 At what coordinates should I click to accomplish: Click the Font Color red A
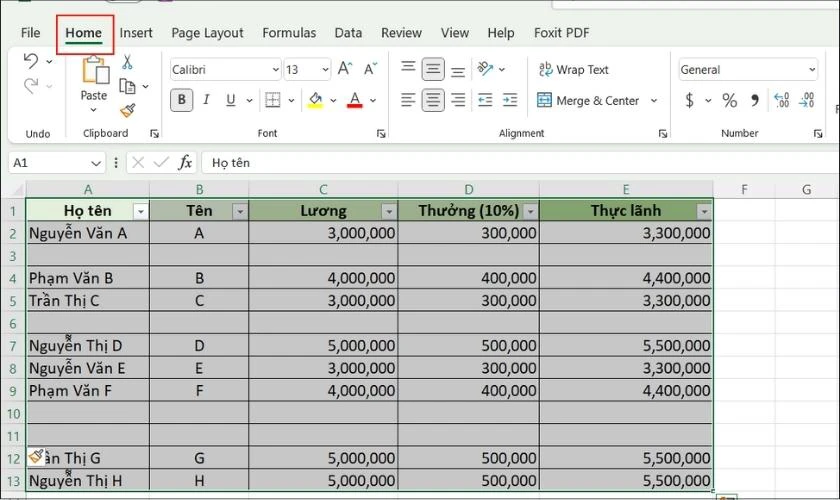(x=355, y=100)
